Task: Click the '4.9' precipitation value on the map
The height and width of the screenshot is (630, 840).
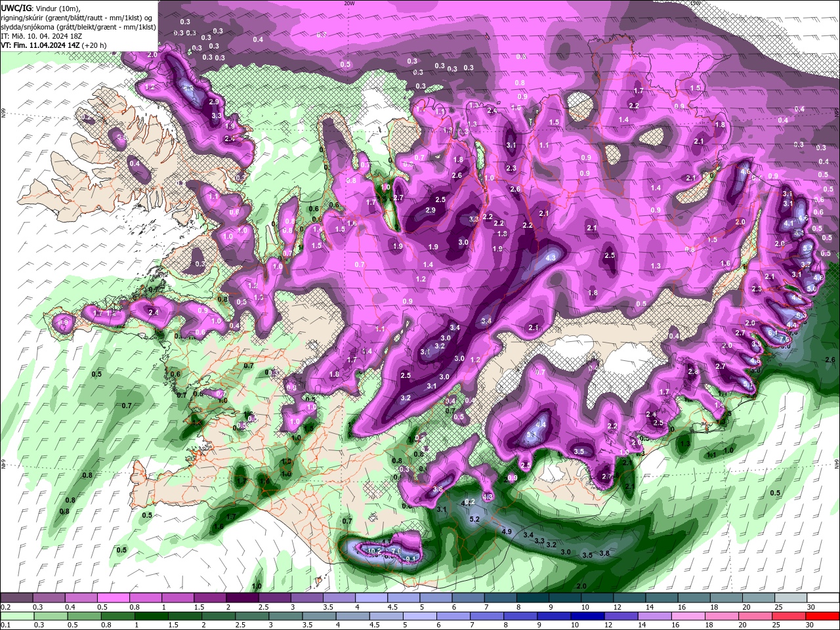Action: (506, 531)
